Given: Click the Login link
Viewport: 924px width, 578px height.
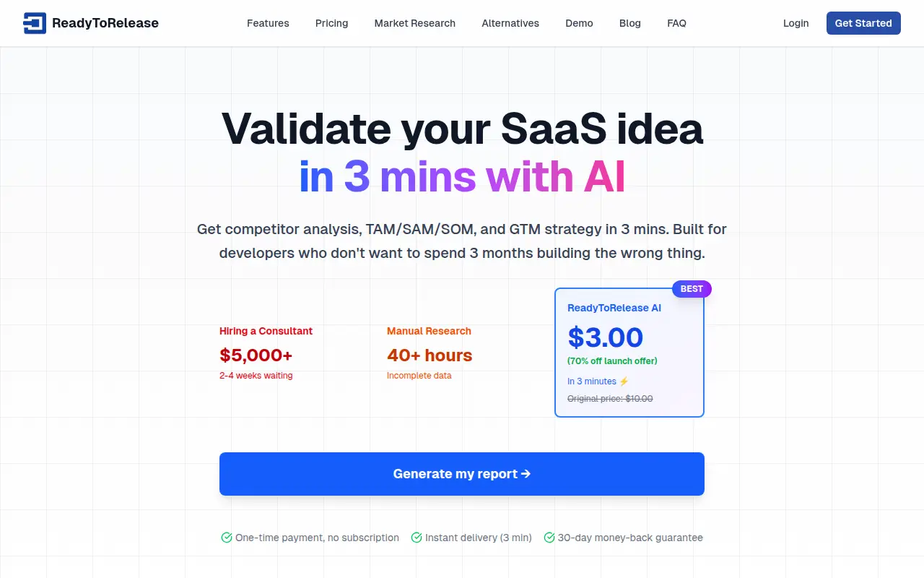Looking at the screenshot, I should [796, 23].
